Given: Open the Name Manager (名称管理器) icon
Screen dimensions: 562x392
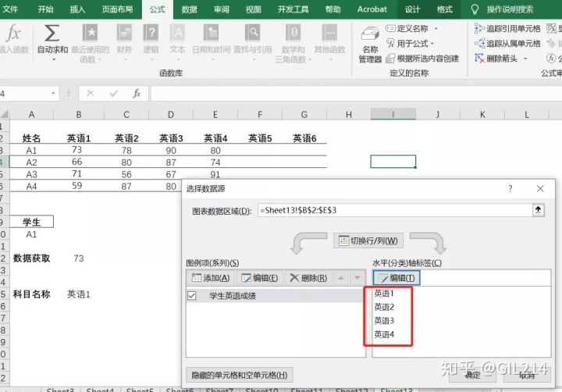Looking at the screenshot, I should (370, 34).
